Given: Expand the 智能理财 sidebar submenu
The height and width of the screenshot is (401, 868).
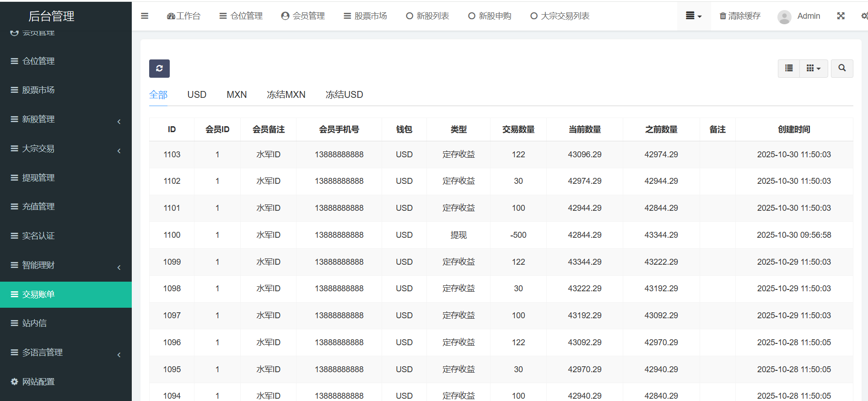Looking at the screenshot, I should (x=119, y=267).
